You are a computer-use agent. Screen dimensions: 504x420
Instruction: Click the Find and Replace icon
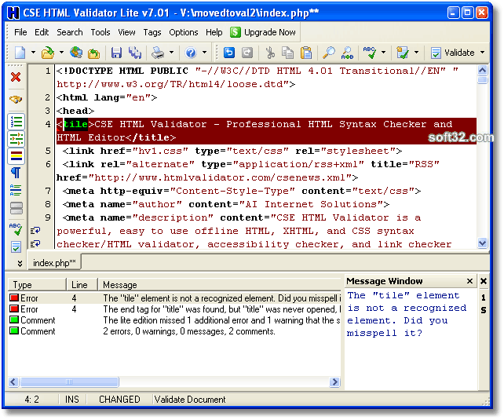[x=347, y=53]
